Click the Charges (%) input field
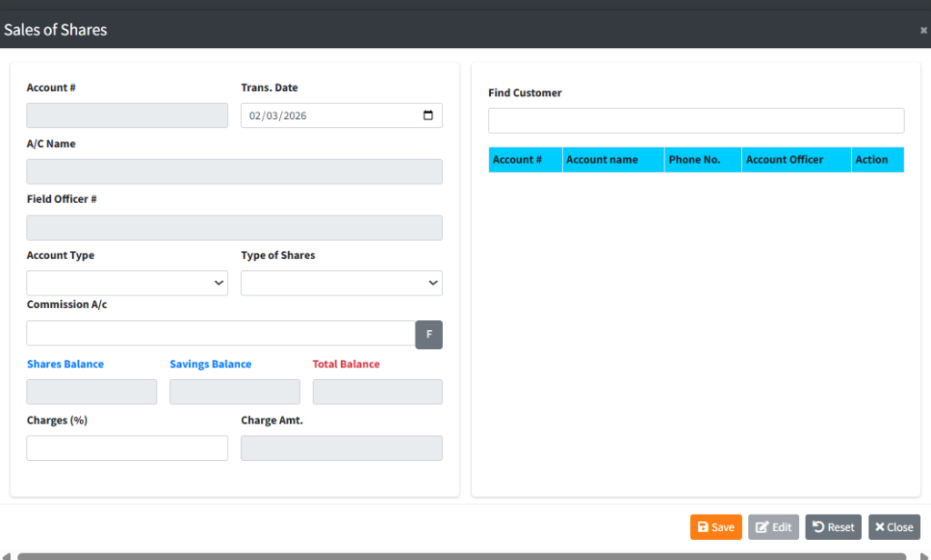Viewport: 931px width, 560px height. 127,448
